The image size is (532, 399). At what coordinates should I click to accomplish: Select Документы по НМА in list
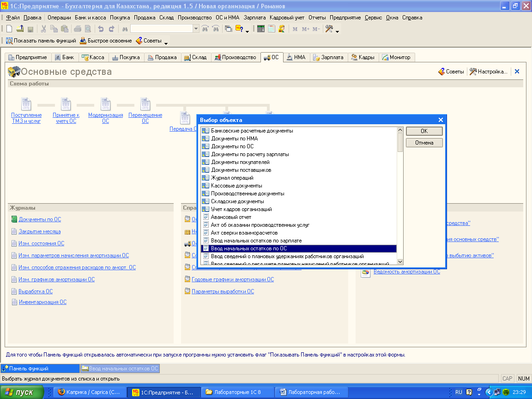tap(299, 139)
